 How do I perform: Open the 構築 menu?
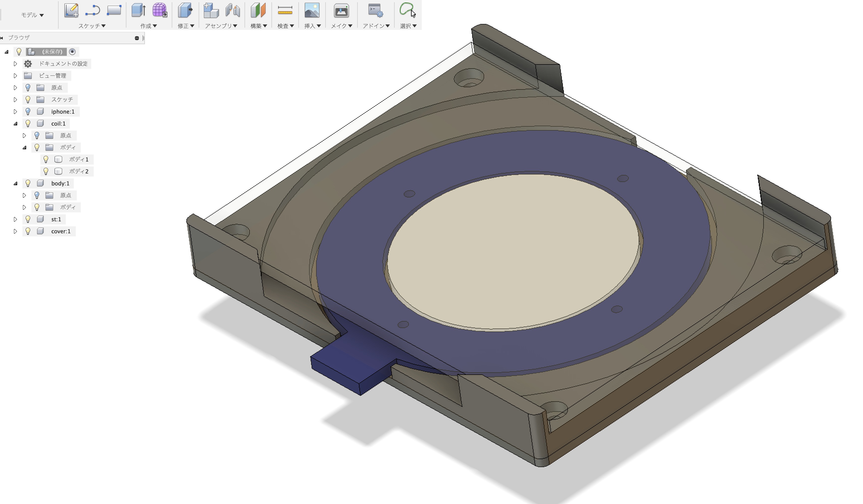(259, 26)
